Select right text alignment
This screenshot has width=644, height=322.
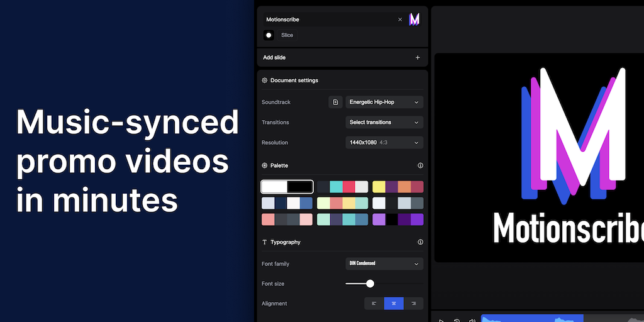point(413,304)
